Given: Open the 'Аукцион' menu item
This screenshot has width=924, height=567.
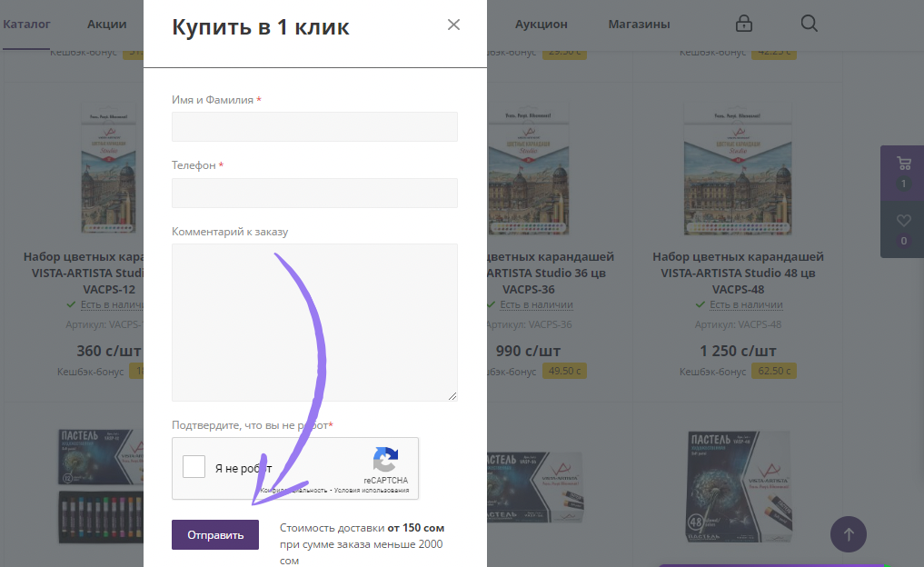Looking at the screenshot, I should pyautogui.click(x=541, y=24).
